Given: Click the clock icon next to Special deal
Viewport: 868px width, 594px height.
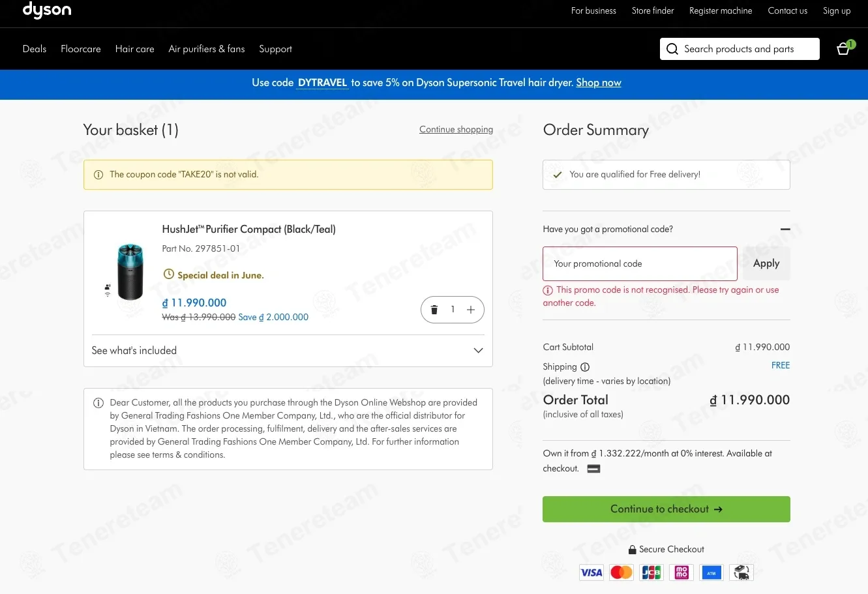Looking at the screenshot, I should [x=168, y=275].
